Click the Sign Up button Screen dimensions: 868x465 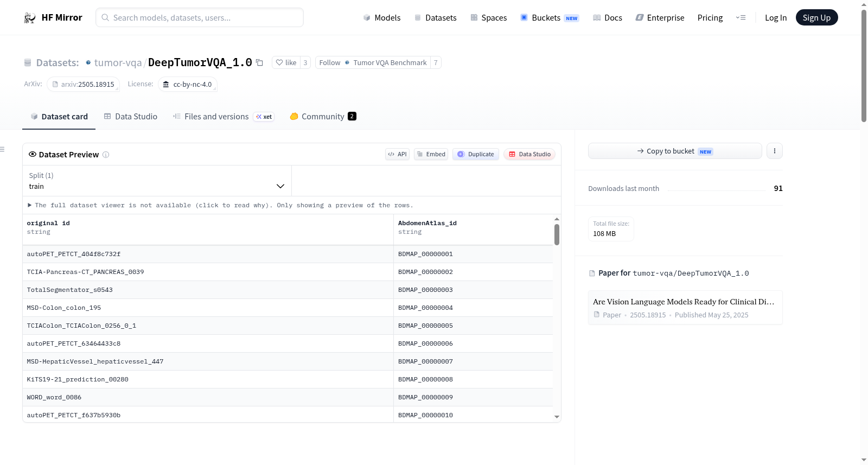point(816,18)
